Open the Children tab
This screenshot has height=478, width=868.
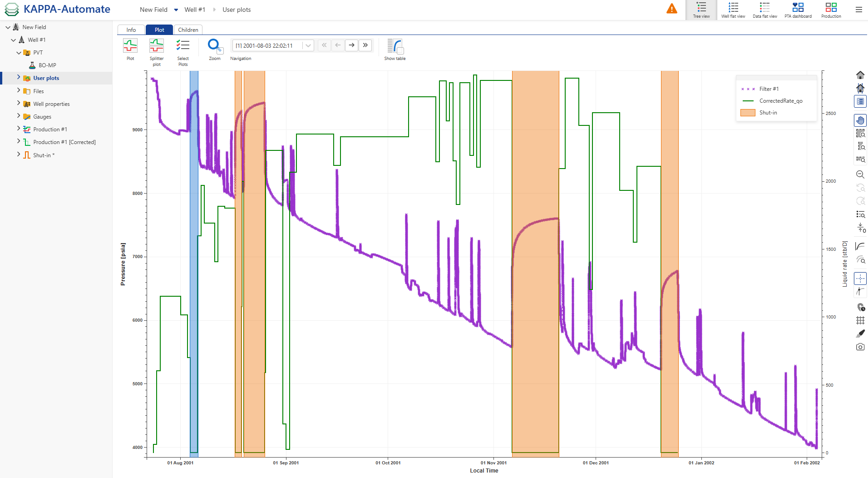point(188,30)
